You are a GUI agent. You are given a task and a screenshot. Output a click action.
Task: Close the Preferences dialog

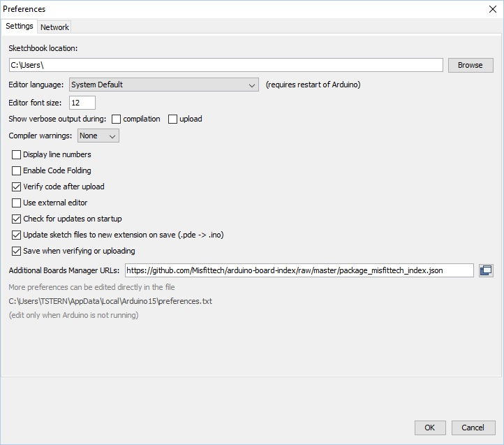pos(492,9)
